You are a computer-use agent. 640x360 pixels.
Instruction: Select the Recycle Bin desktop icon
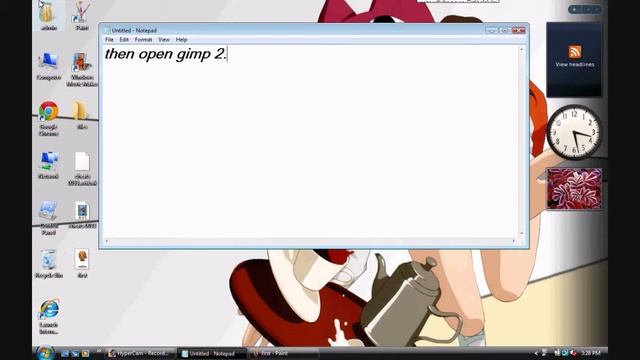pyautogui.click(x=49, y=264)
